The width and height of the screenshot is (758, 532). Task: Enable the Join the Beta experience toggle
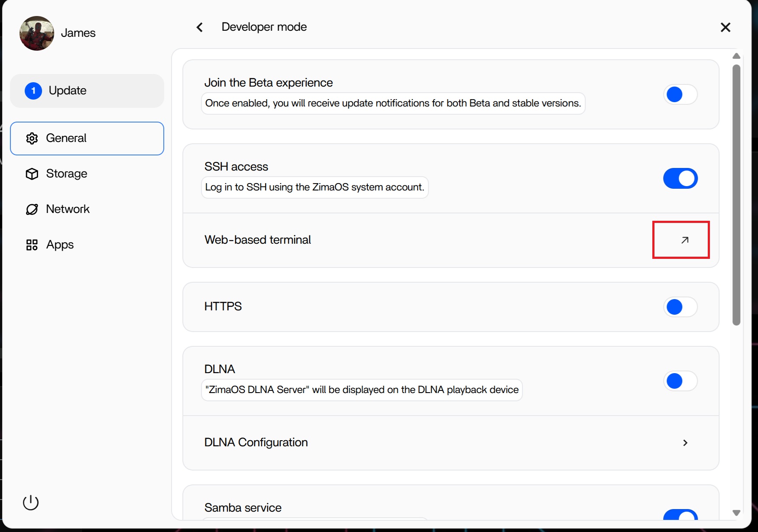pos(680,94)
